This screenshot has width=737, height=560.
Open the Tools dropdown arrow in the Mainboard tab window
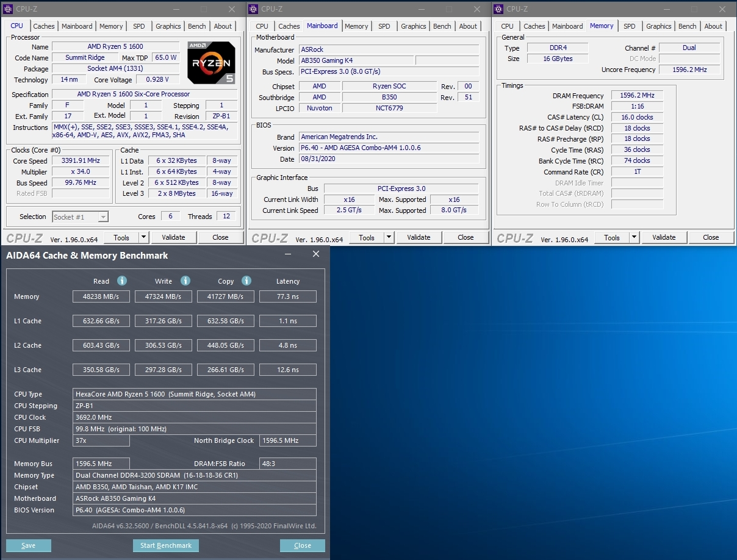click(x=389, y=237)
